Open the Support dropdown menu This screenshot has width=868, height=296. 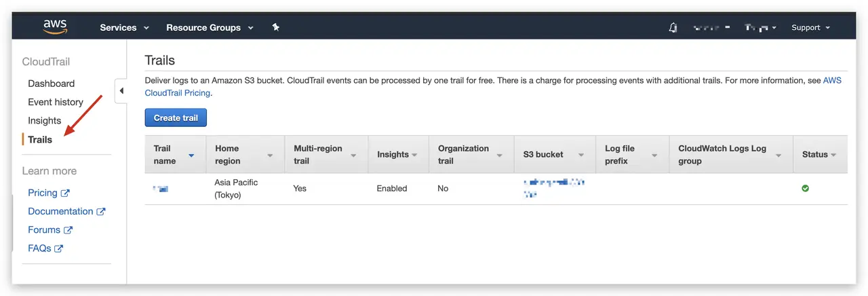point(810,28)
